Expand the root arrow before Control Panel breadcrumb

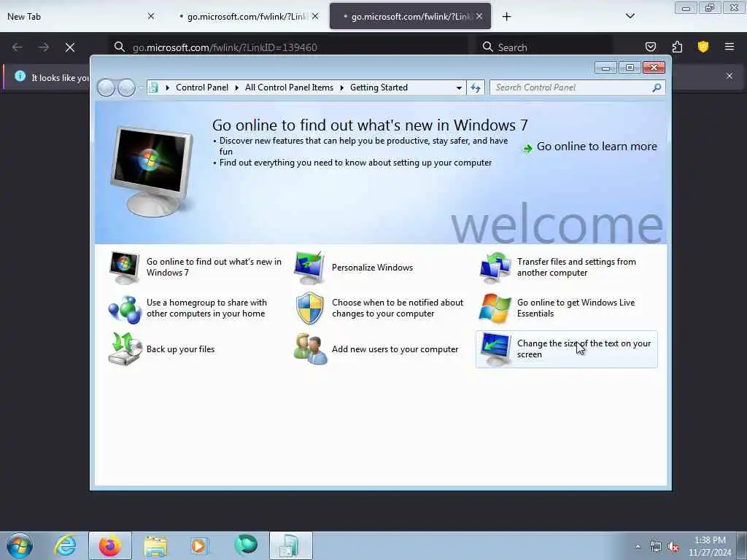click(167, 87)
